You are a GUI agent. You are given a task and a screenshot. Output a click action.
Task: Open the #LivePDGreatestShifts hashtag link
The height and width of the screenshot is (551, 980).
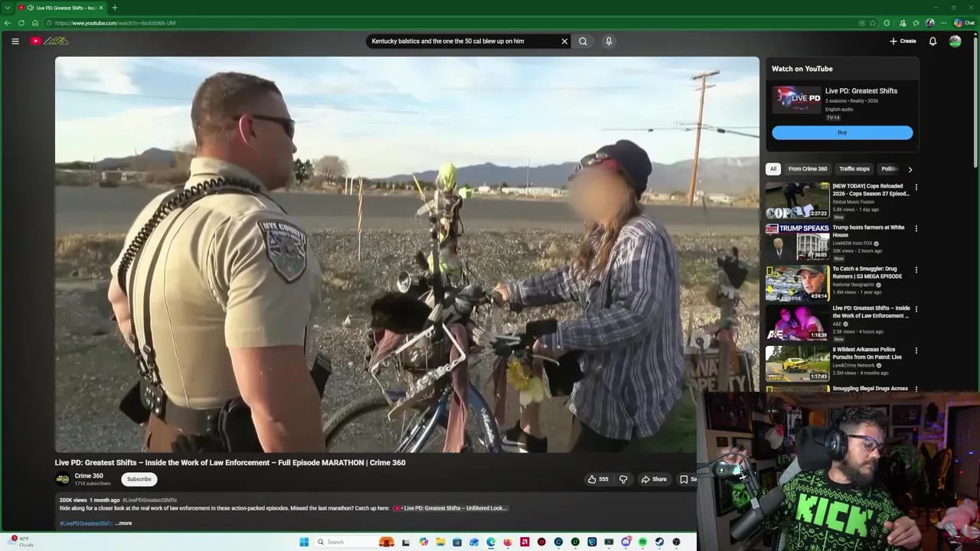coord(149,500)
